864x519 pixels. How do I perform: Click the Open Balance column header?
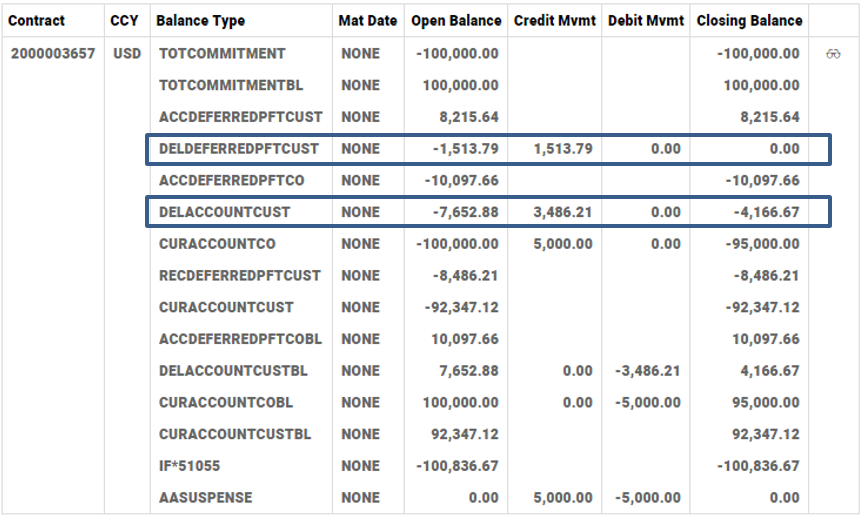point(454,20)
